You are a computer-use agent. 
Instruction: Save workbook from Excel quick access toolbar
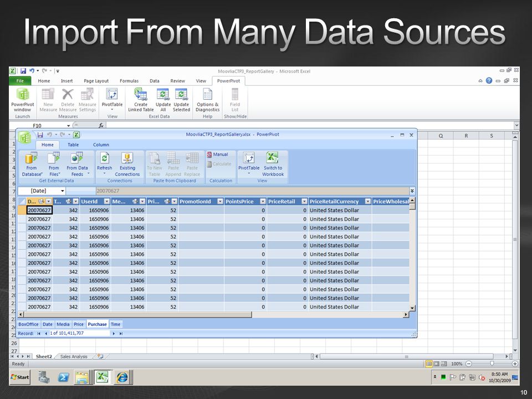pos(23,71)
